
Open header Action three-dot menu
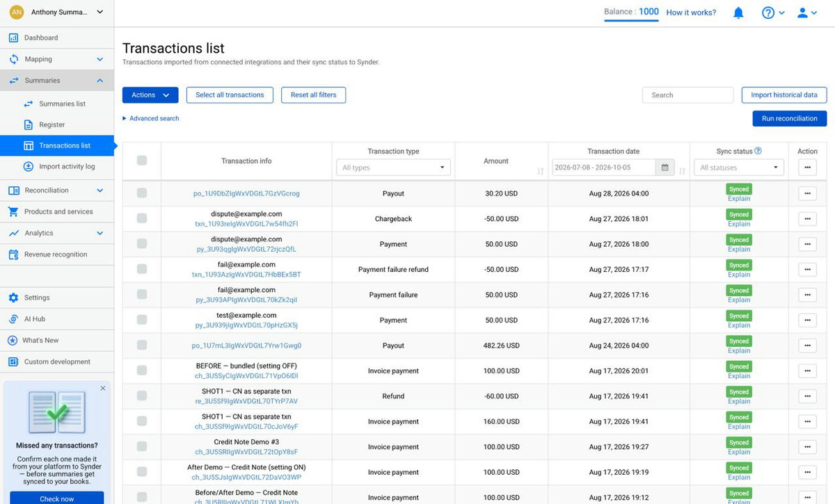click(807, 168)
